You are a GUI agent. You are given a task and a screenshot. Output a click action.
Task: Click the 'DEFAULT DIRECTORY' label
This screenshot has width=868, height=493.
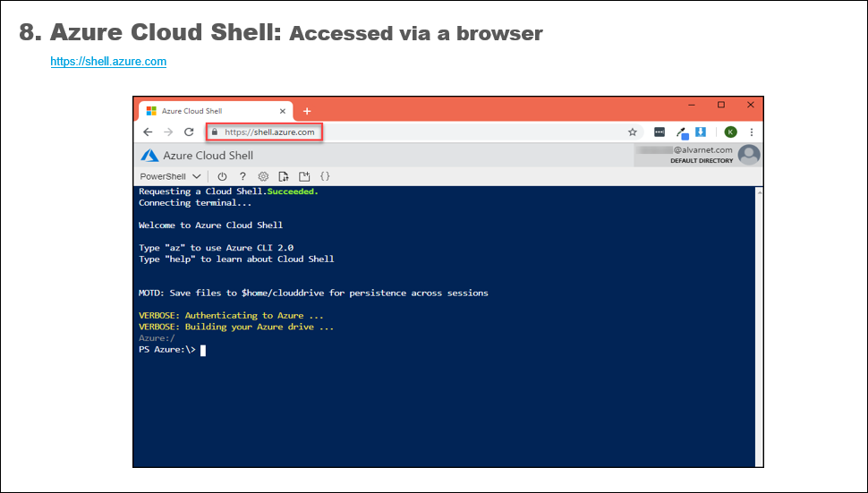pyautogui.click(x=702, y=161)
